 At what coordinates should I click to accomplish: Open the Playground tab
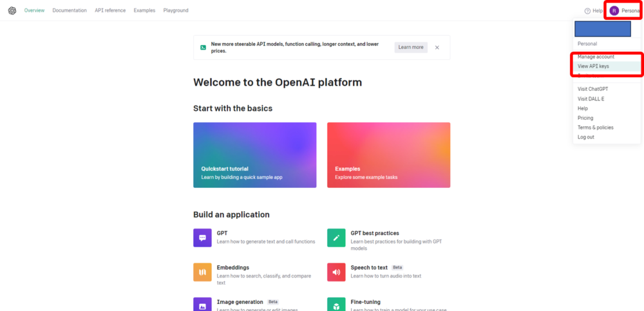(176, 11)
